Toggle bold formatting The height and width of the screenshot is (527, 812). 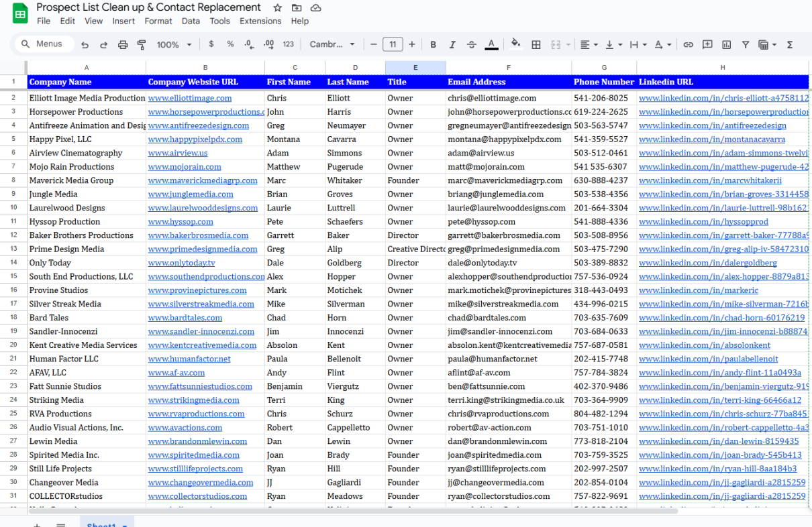434,45
